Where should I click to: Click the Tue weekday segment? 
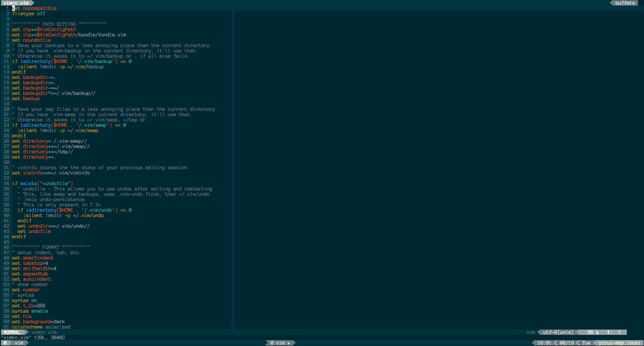[586, 343]
